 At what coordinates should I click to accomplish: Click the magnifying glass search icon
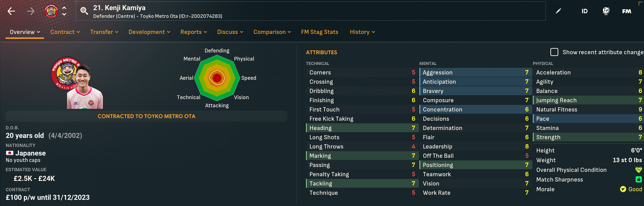[x=84, y=11]
